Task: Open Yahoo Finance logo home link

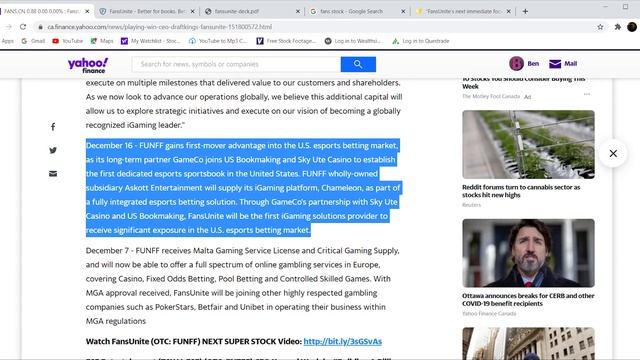Action: tap(88, 65)
